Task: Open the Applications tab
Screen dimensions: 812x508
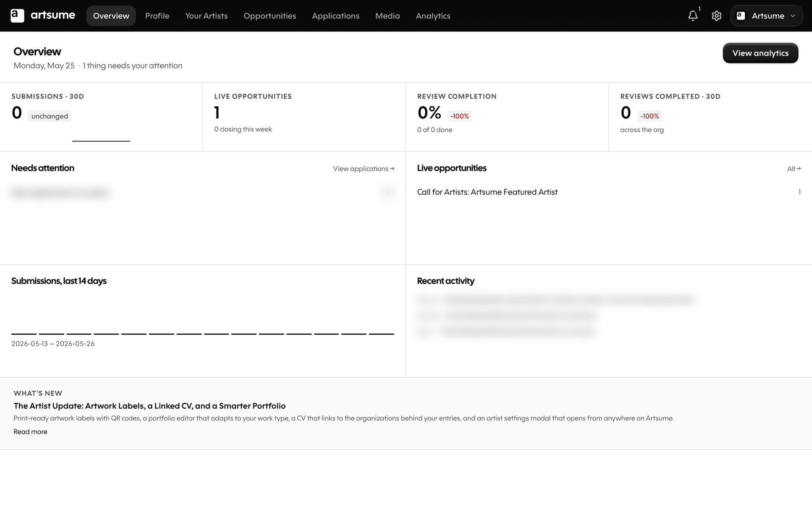Action: 336,16
